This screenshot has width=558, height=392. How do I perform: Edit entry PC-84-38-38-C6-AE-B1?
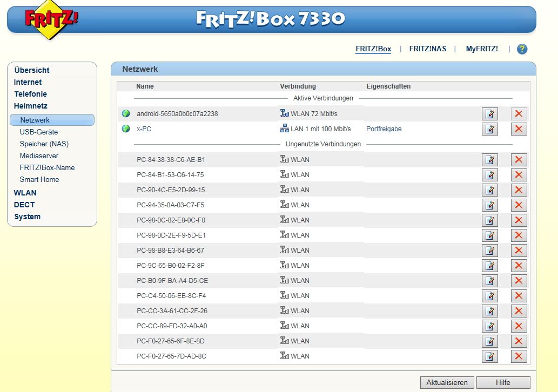click(x=490, y=160)
